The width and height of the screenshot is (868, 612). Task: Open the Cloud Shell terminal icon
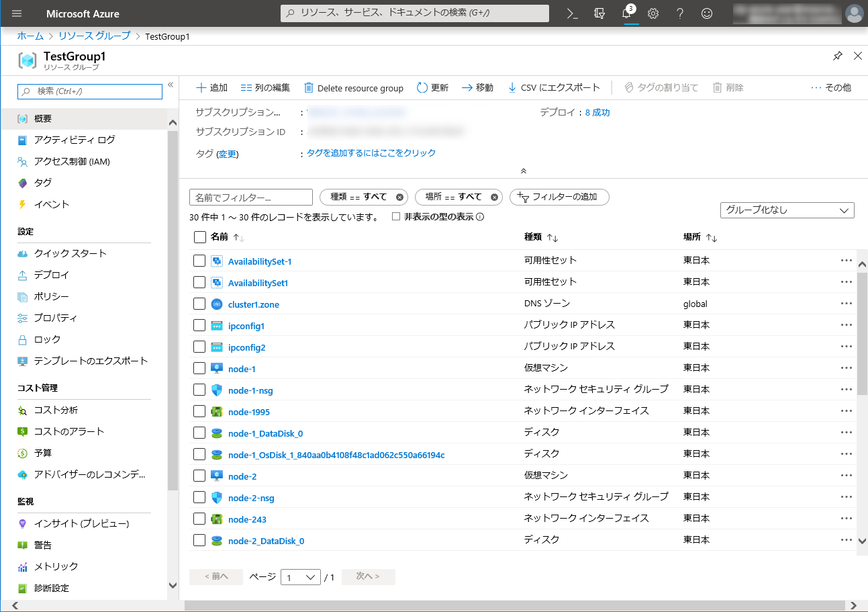(572, 13)
